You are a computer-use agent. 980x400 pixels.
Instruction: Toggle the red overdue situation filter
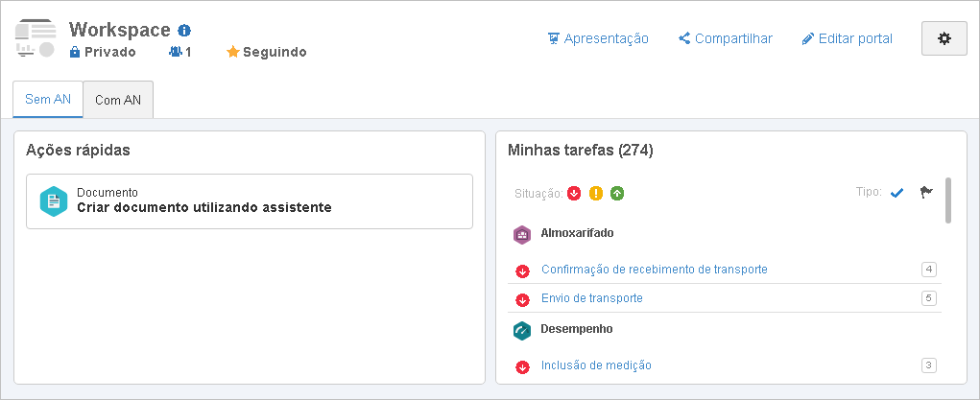[574, 194]
